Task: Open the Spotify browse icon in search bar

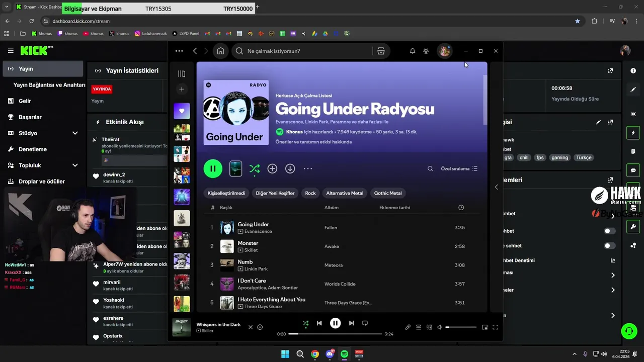Action: [381, 51]
